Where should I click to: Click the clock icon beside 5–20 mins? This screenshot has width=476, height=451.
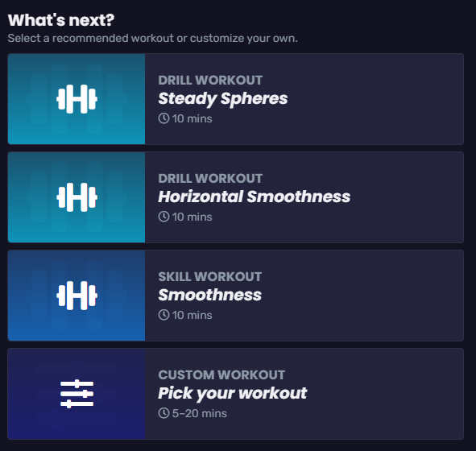(163, 413)
